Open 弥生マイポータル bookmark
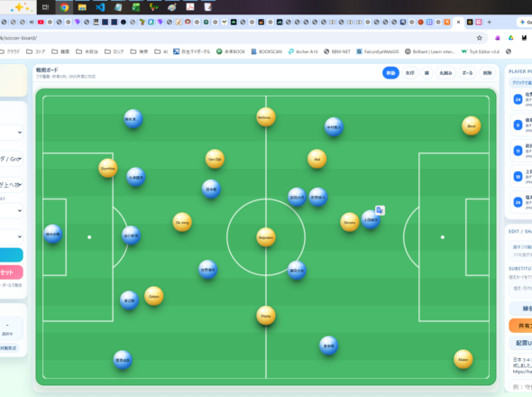The image size is (532, 397). coord(192,51)
